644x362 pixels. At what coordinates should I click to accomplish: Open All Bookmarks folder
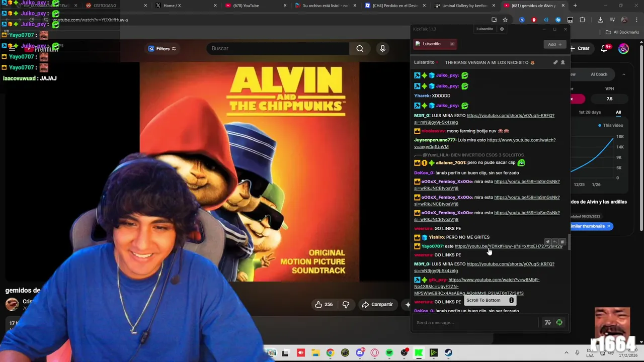(622, 32)
